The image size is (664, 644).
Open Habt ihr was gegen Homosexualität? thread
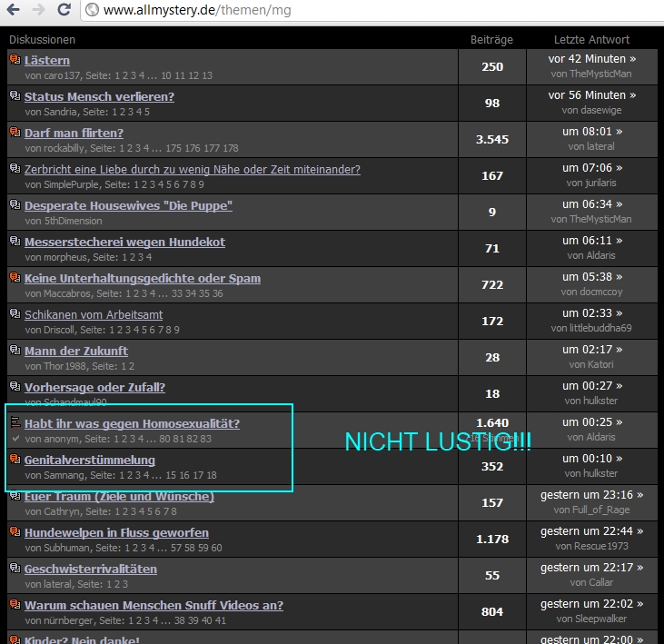point(132,424)
